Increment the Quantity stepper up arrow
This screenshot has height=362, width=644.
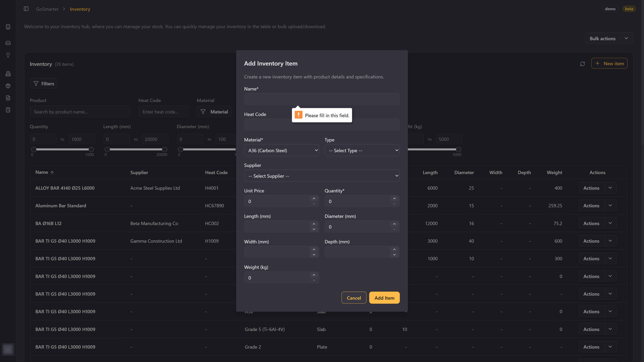tap(394, 199)
